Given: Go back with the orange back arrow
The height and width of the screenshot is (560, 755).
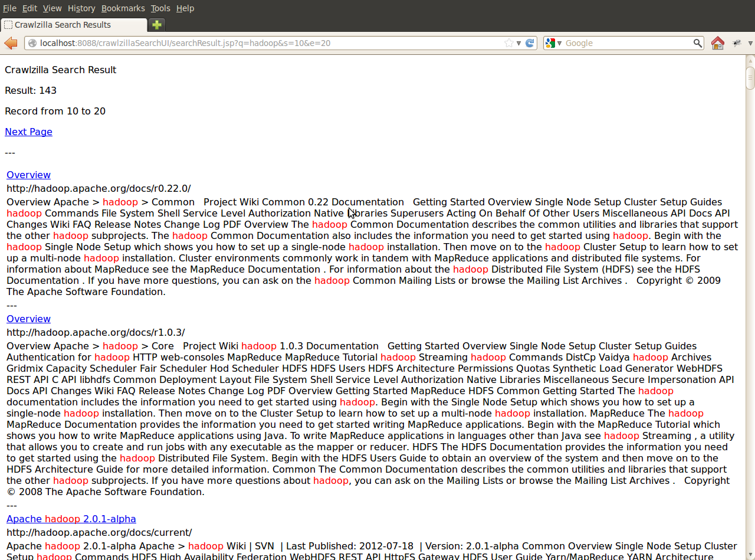Looking at the screenshot, I should 11,43.
